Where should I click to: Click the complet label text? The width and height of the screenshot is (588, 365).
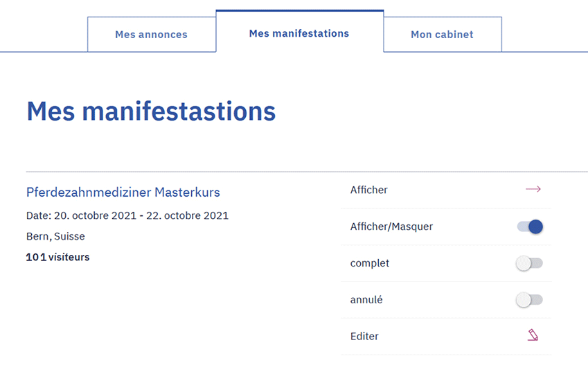coord(370,263)
